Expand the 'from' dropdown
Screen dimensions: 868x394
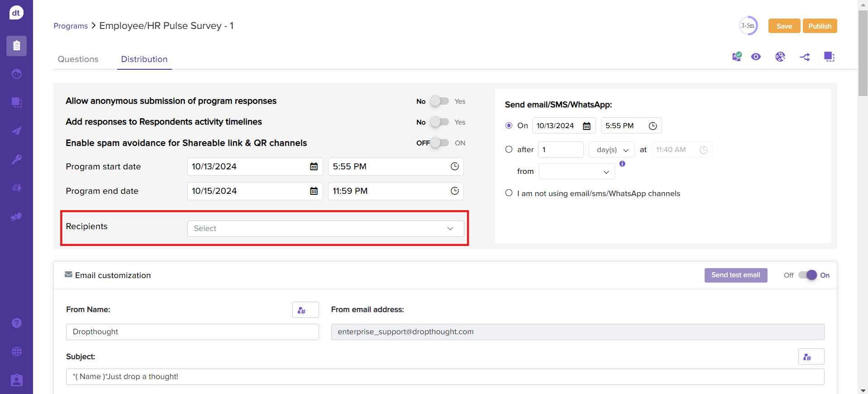pos(577,172)
